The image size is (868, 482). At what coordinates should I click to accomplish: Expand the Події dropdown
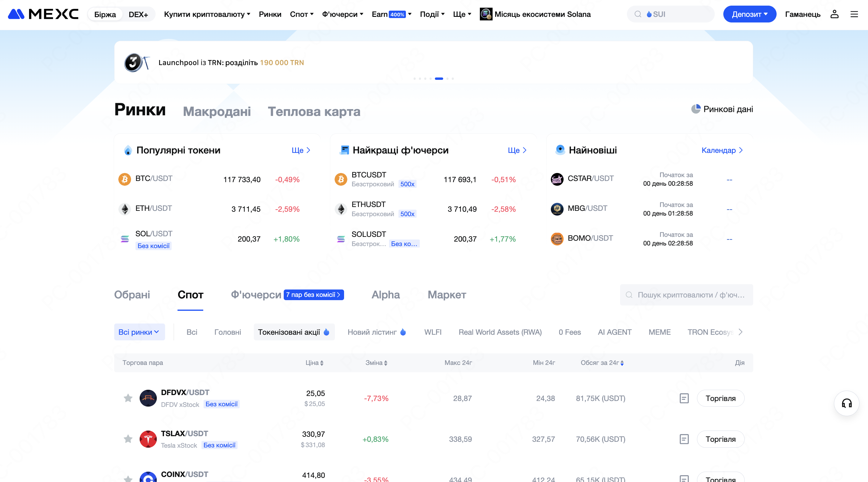tap(432, 14)
